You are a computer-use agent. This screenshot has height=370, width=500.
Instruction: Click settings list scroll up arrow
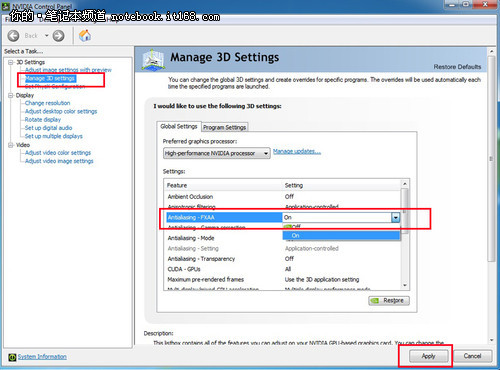click(x=405, y=184)
